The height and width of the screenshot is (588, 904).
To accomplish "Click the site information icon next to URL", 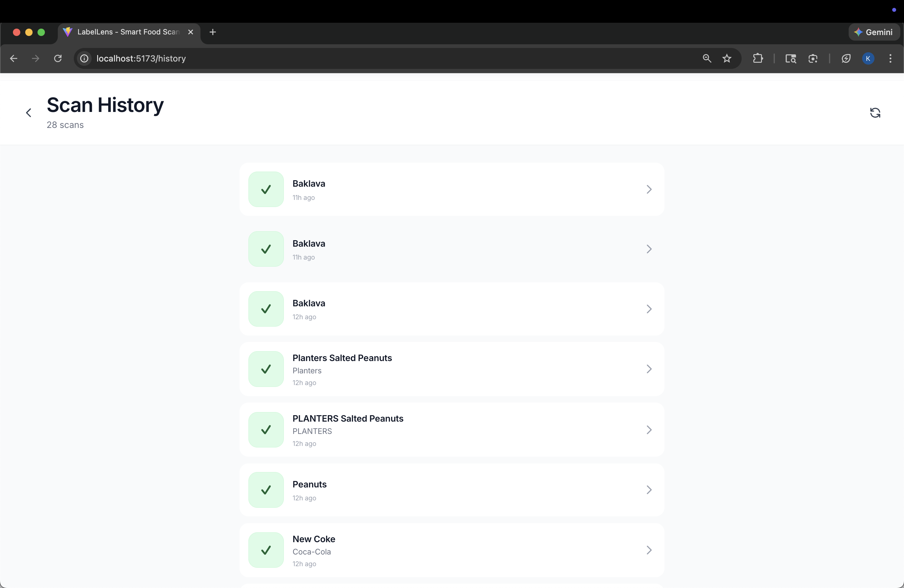I will pyautogui.click(x=84, y=58).
